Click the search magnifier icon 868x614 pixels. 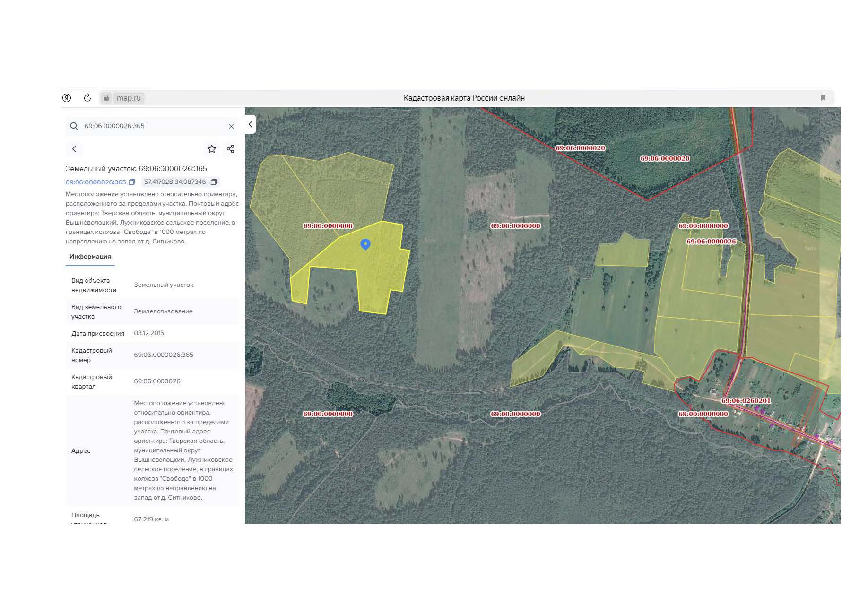point(74,126)
